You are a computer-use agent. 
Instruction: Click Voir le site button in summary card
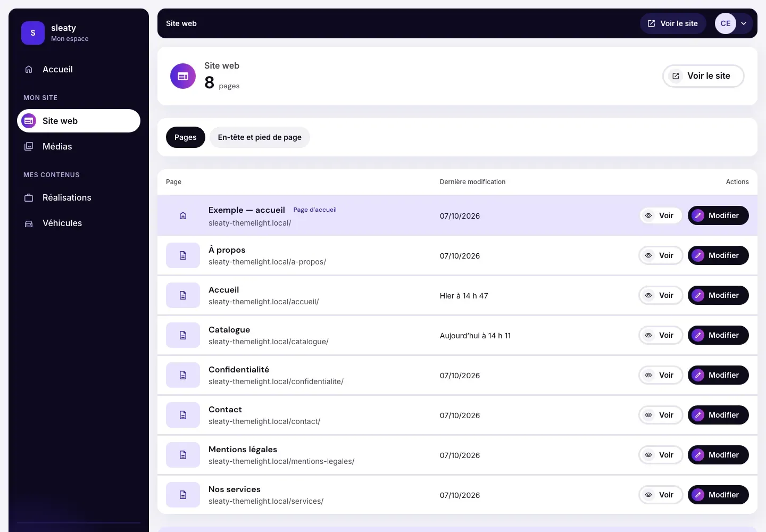click(703, 76)
